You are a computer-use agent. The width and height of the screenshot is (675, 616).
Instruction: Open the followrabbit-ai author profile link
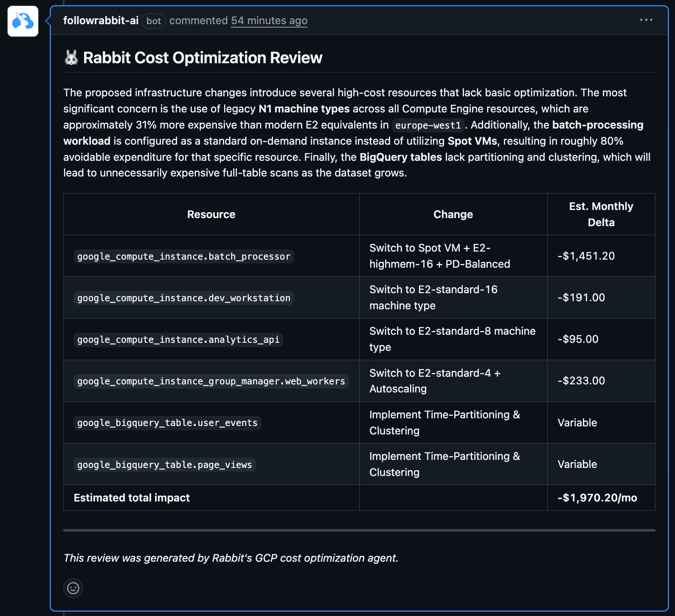101,20
